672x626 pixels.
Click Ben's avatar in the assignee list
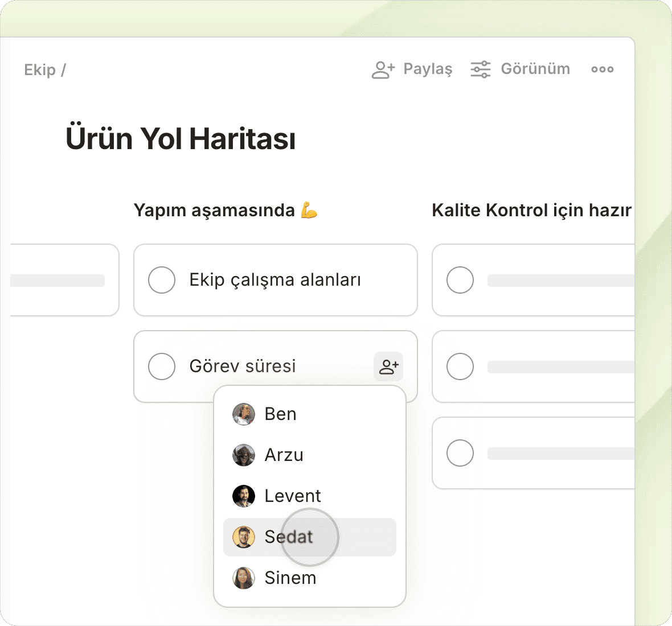point(244,414)
